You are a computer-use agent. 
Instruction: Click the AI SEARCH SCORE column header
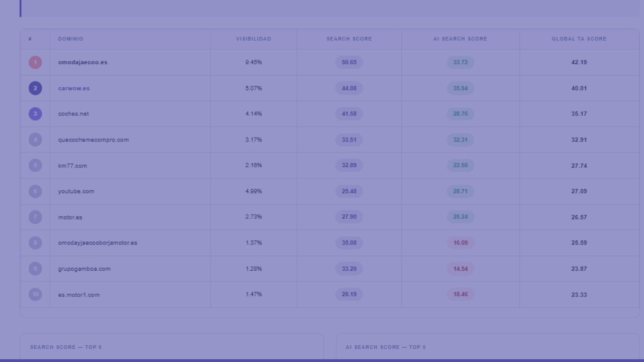[x=460, y=39]
